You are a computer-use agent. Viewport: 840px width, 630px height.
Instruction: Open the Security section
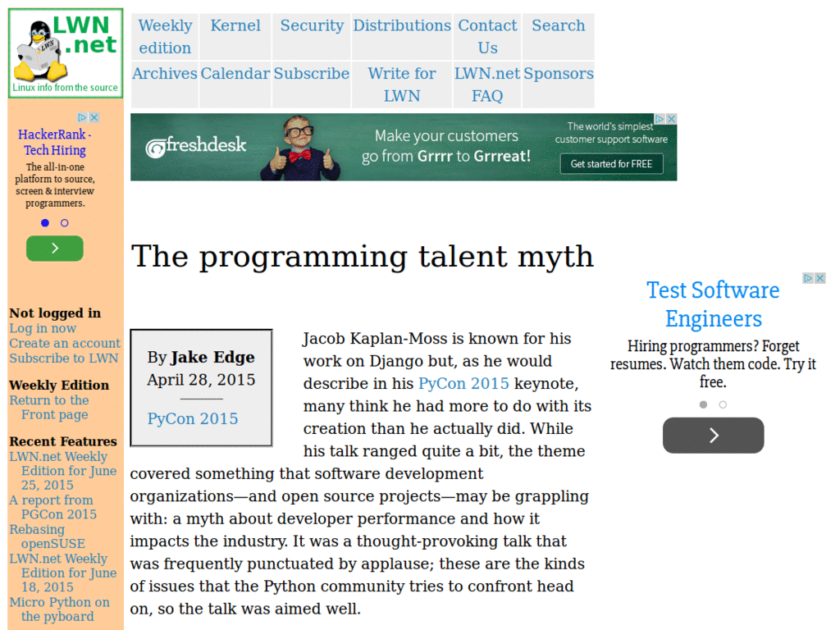point(311,25)
